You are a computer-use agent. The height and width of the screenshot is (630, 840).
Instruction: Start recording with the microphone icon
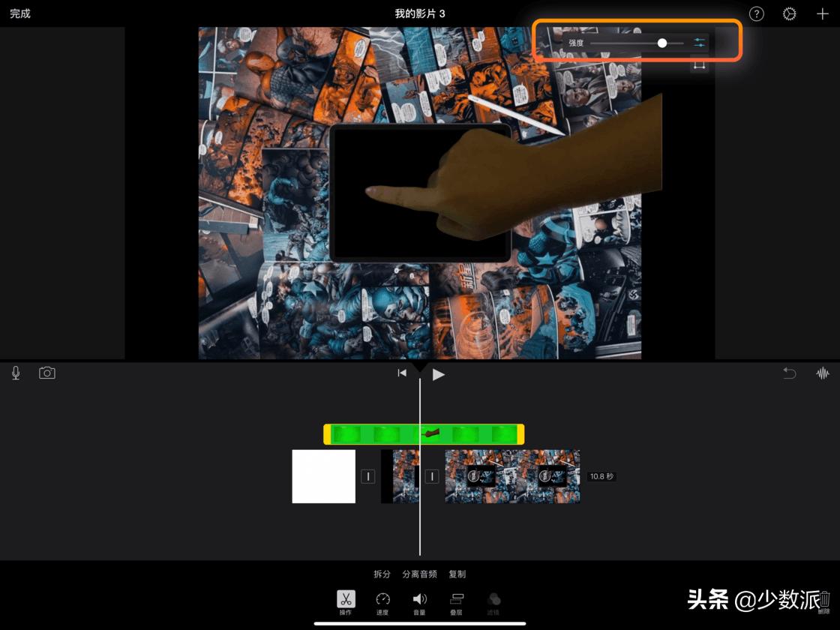[x=15, y=373]
